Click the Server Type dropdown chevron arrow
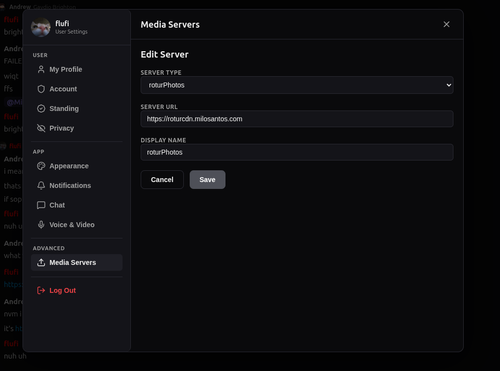500x371 pixels. pyautogui.click(x=449, y=85)
